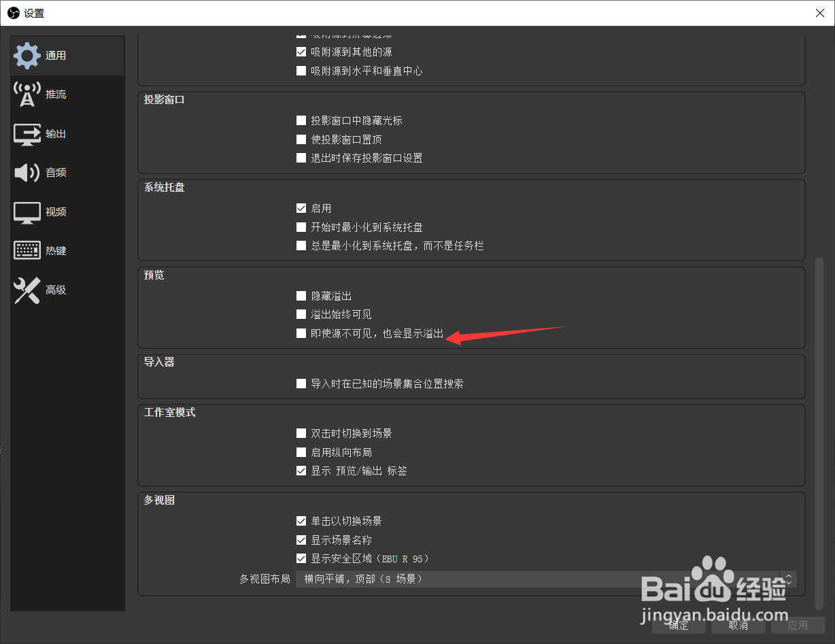The height and width of the screenshot is (644, 835).
Task: Uncheck 显示场景名称
Action: [x=301, y=540]
